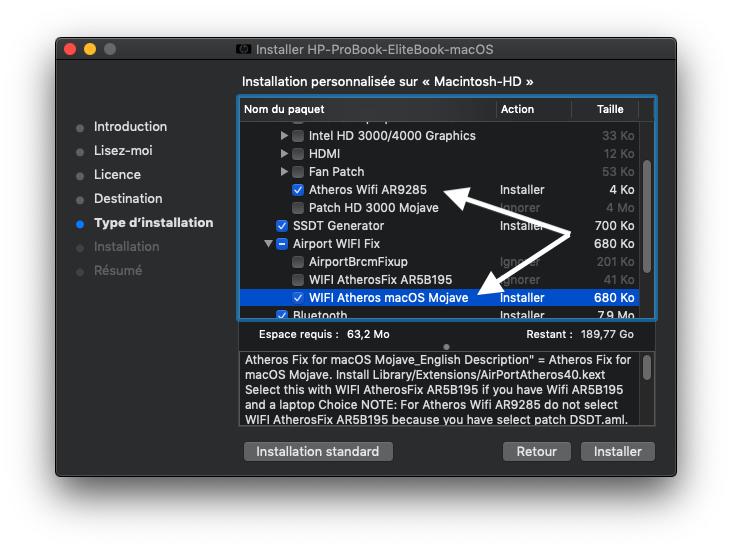Click the Taille column header
Image resolution: width=732 pixels, height=550 pixels.
(x=605, y=109)
